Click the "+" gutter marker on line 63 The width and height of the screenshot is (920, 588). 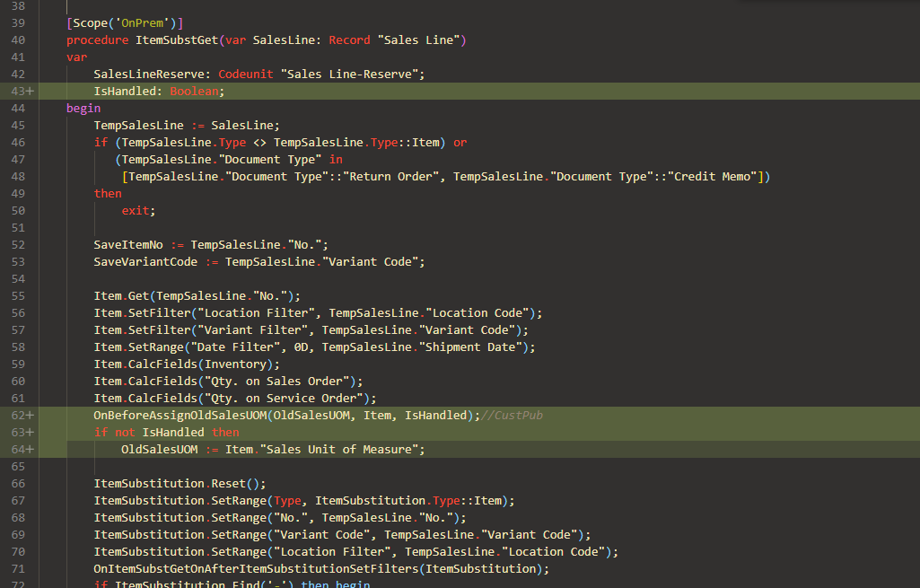[x=30, y=432]
